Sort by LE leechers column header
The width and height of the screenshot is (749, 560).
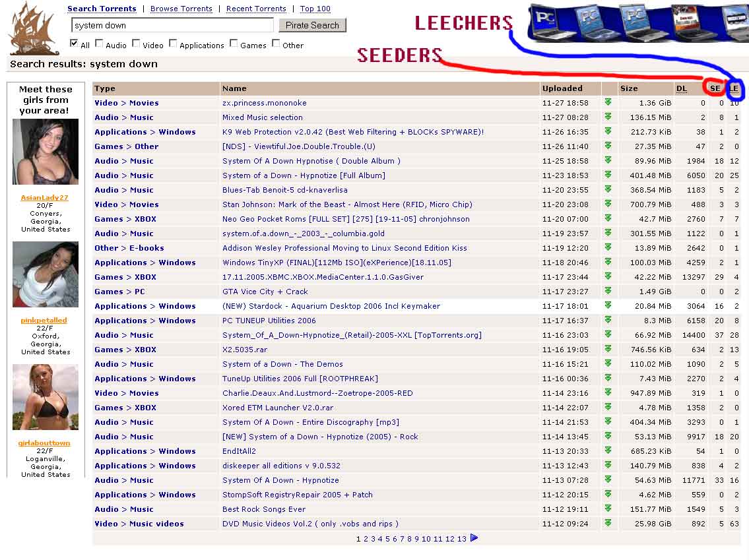click(734, 88)
